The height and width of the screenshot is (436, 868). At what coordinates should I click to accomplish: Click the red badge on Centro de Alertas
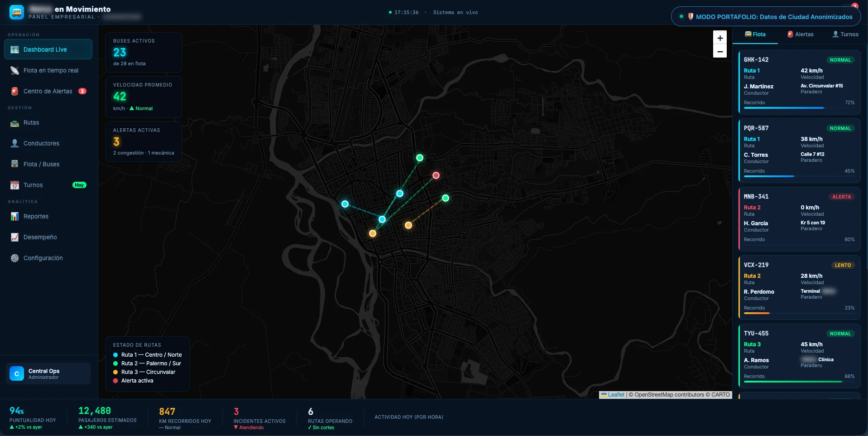(82, 91)
